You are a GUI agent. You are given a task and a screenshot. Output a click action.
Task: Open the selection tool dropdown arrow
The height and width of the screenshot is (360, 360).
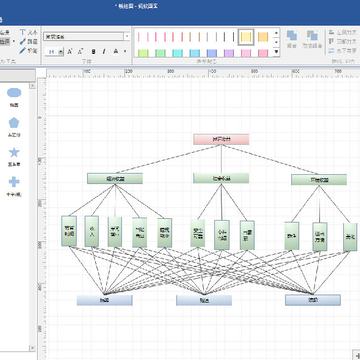(x=14, y=42)
